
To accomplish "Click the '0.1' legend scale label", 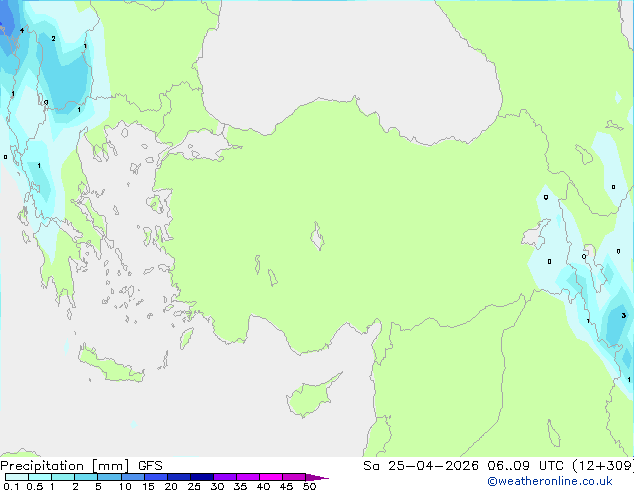I will 11,486.
